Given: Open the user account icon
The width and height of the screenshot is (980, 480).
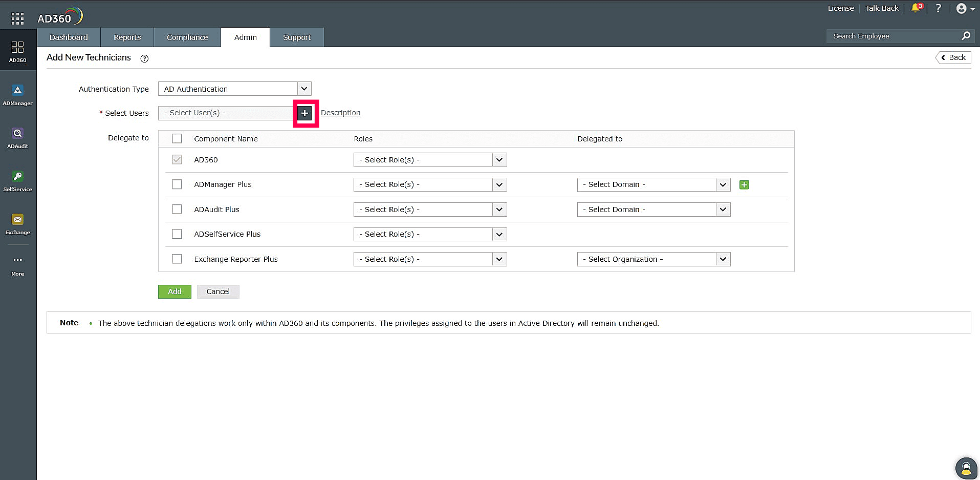Looking at the screenshot, I should pos(962,9).
